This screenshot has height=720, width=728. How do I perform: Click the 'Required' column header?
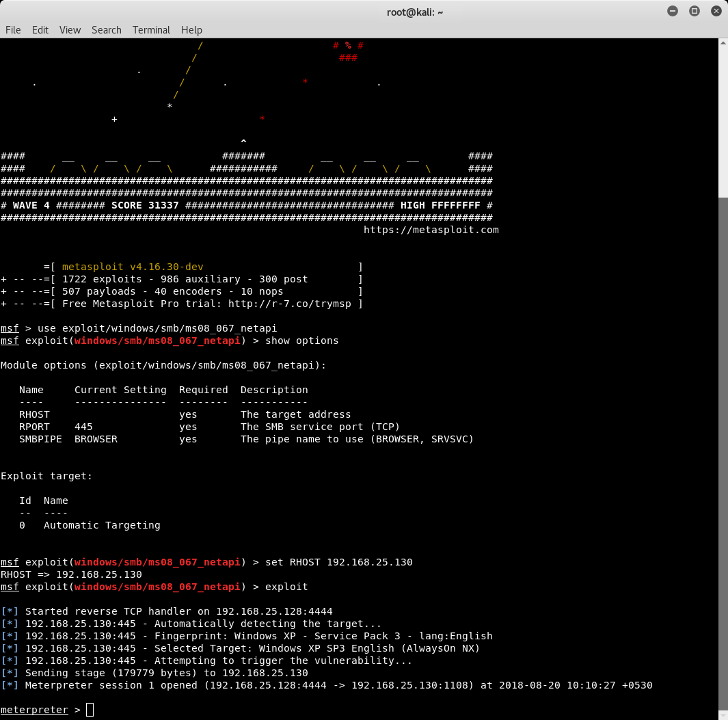[x=203, y=390]
